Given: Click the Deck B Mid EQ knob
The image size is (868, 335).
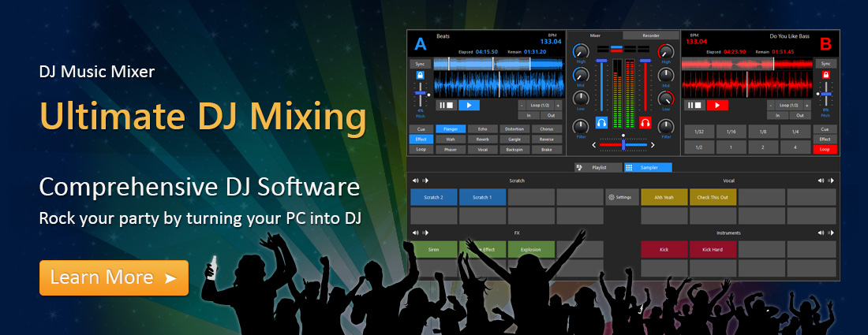Looking at the screenshot, I should [x=666, y=75].
